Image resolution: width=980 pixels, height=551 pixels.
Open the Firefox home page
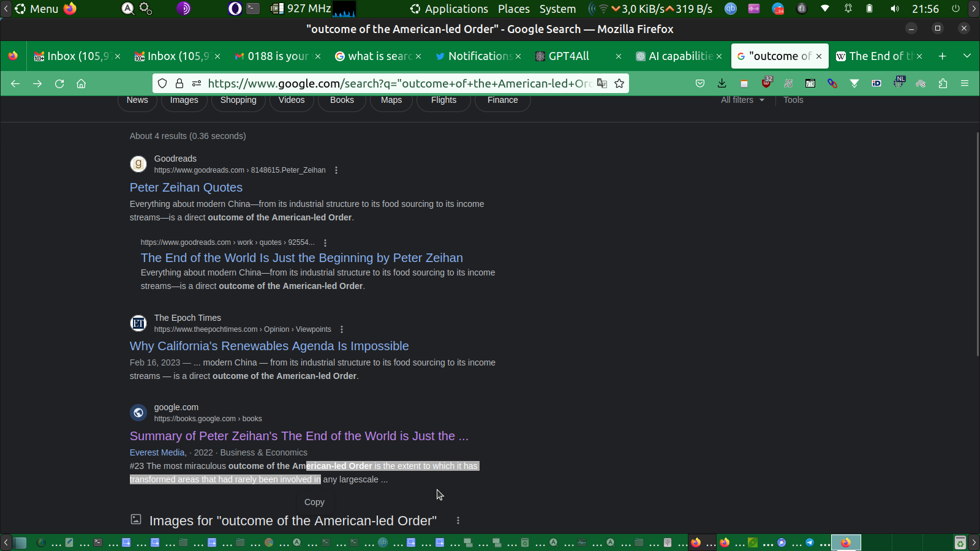click(81, 83)
